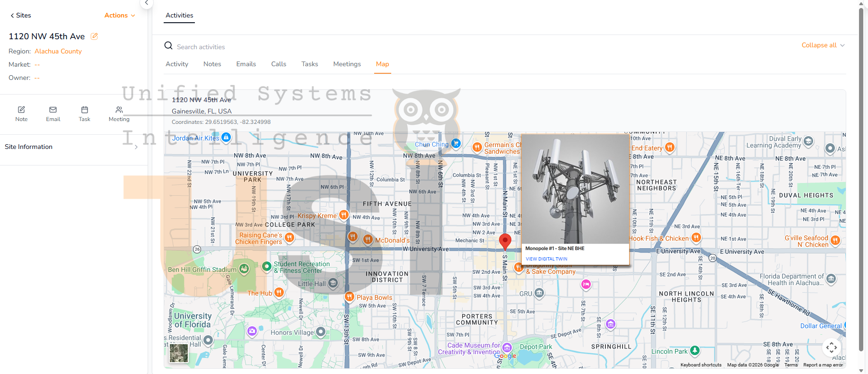Click McDonald's restaurant marker
Image resolution: width=868 pixels, height=374 pixels.
[368, 240]
